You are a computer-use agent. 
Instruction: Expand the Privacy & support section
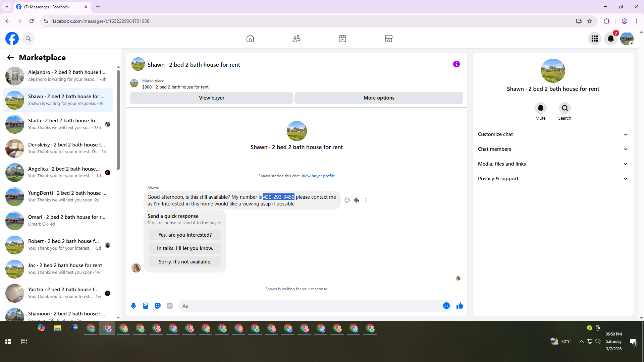(553, 179)
